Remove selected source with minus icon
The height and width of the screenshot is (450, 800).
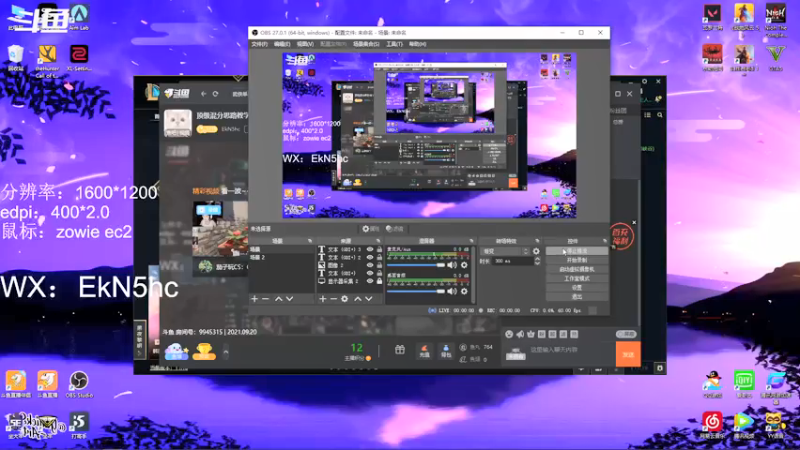[x=334, y=299]
